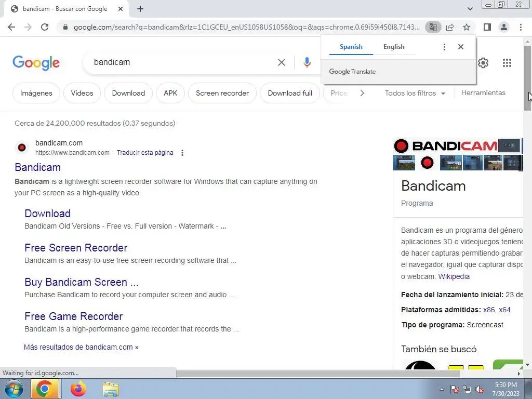Show more filter chips with arrow
532x399 pixels.
(x=362, y=93)
